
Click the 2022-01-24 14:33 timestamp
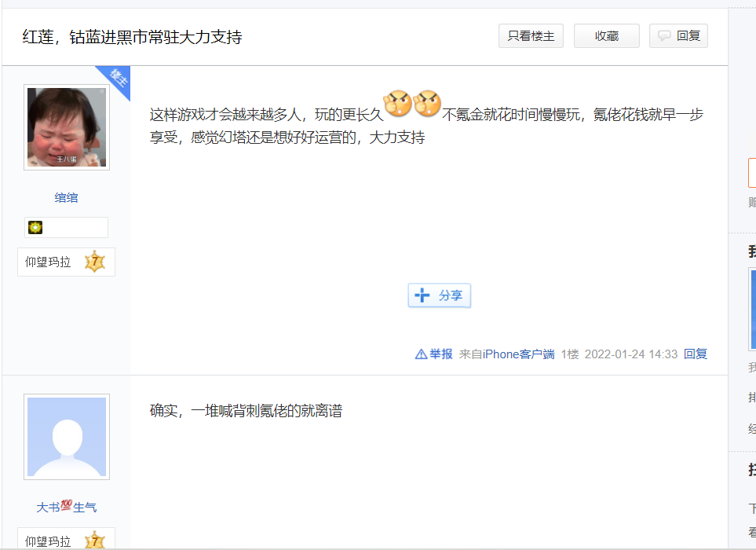(x=631, y=354)
